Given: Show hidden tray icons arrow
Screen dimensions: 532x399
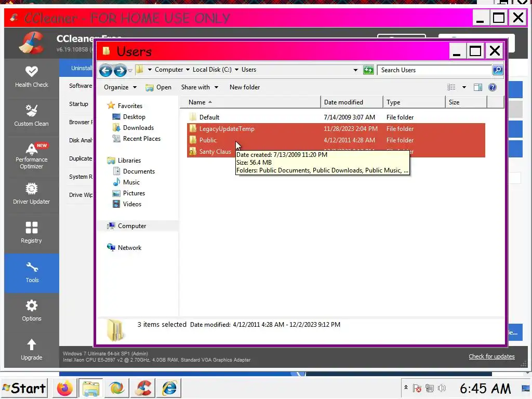Looking at the screenshot, I should click(x=406, y=387).
